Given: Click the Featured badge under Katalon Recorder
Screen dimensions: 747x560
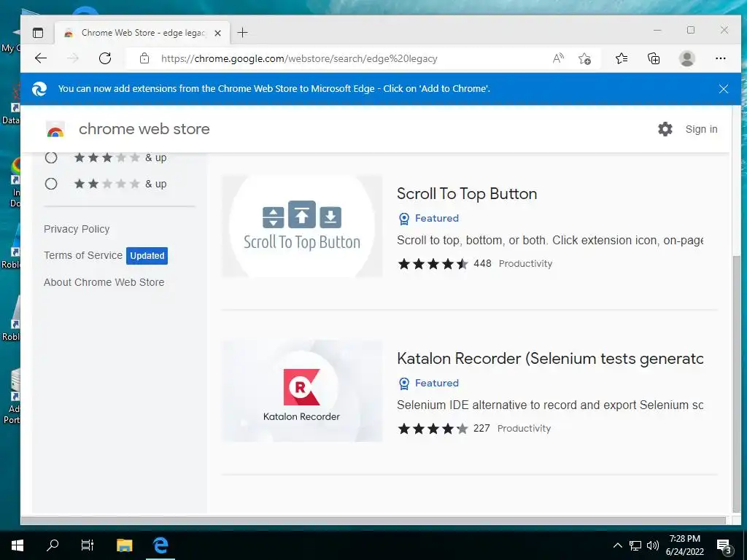Looking at the screenshot, I should tap(428, 383).
